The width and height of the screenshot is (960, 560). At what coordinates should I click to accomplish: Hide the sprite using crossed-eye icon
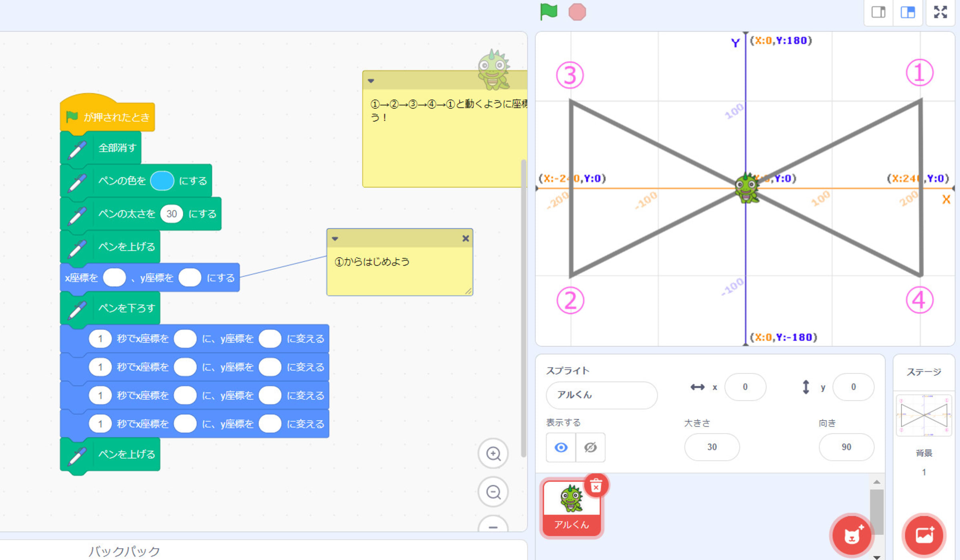pyautogui.click(x=590, y=447)
